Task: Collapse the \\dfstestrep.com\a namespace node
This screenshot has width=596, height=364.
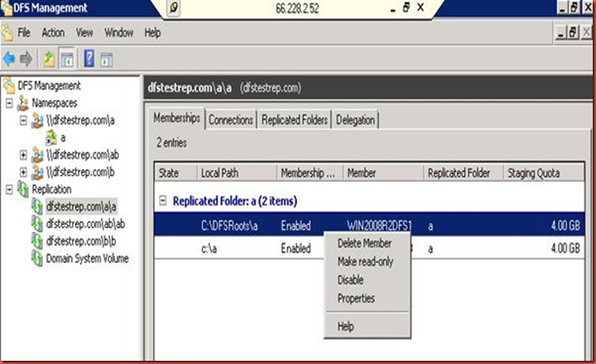Action: pyautogui.click(x=23, y=120)
